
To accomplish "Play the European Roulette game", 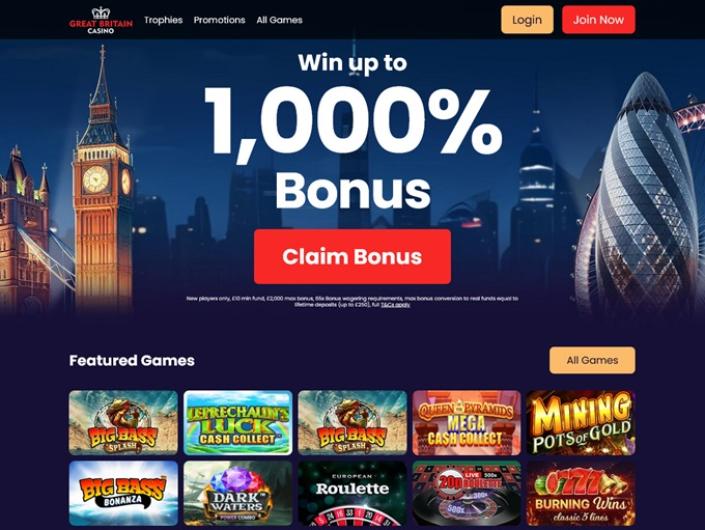I will (352, 493).
